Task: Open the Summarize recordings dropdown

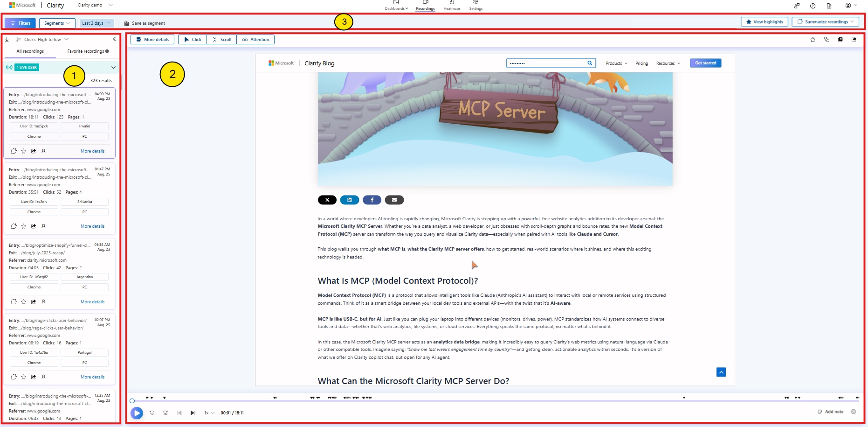Action: pos(825,22)
